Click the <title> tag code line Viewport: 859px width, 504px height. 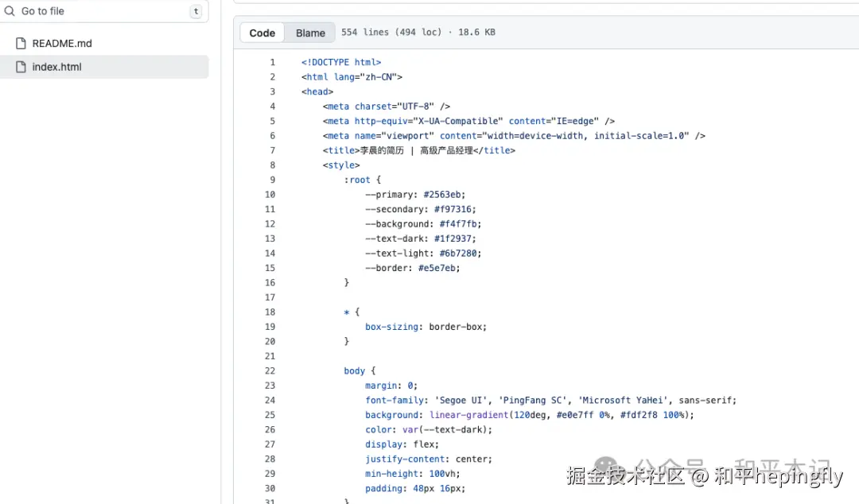coord(419,151)
